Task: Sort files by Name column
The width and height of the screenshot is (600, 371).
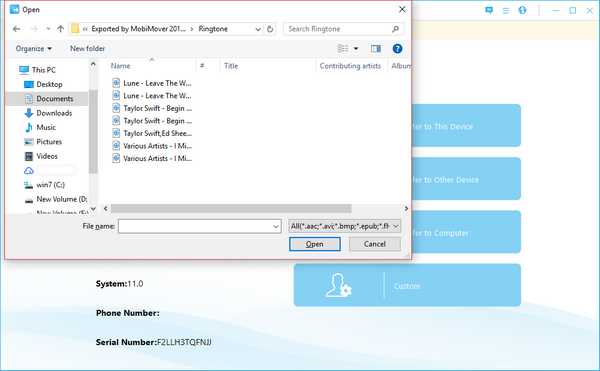Action: coord(120,66)
